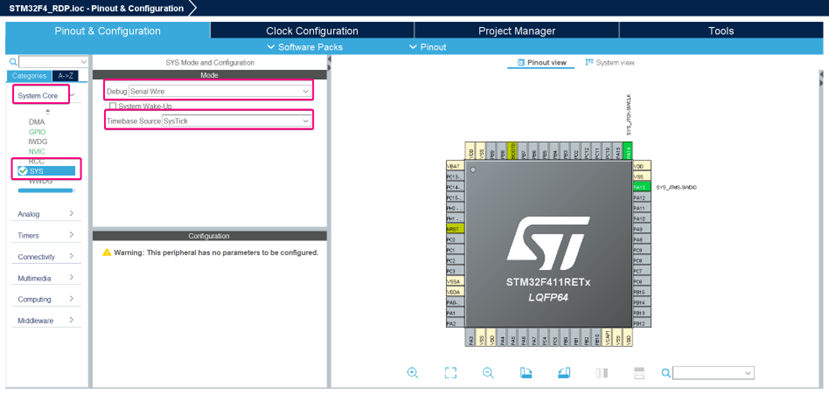Select the SYS peripheral
The width and height of the screenshot is (829, 394).
pyautogui.click(x=46, y=171)
